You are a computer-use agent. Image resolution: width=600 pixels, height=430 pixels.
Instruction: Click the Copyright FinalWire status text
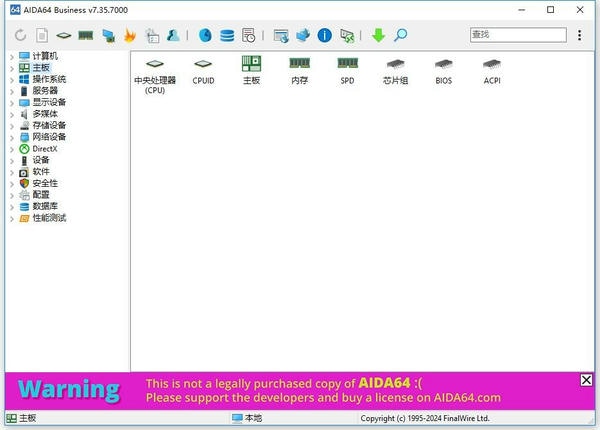425,418
